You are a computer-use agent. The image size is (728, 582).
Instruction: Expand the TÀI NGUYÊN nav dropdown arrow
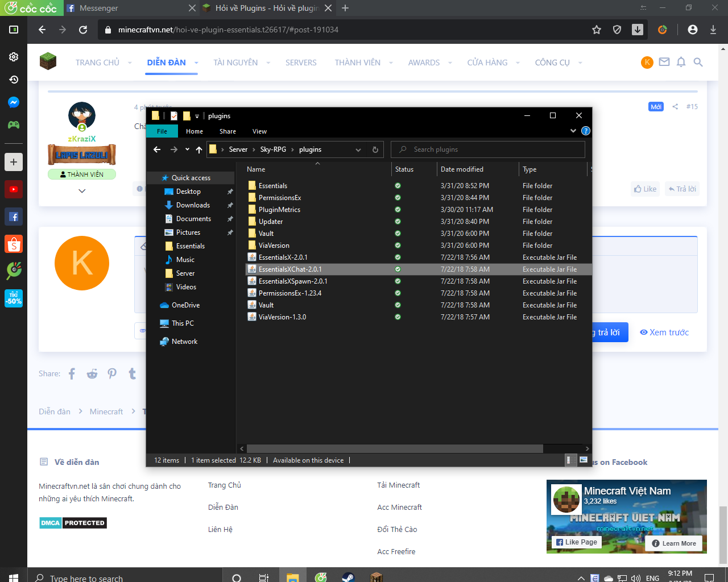[x=268, y=63]
